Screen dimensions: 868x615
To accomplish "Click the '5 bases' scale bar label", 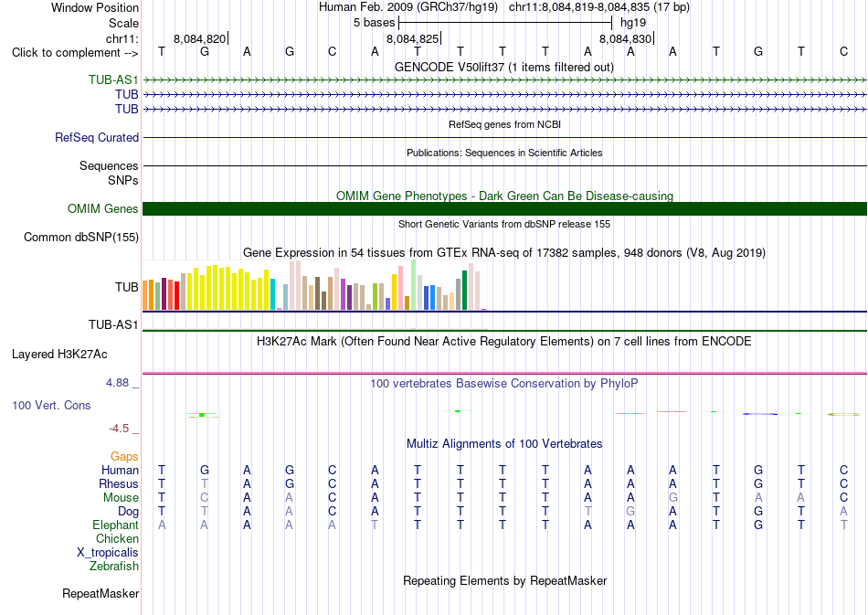I will [x=375, y=23].
